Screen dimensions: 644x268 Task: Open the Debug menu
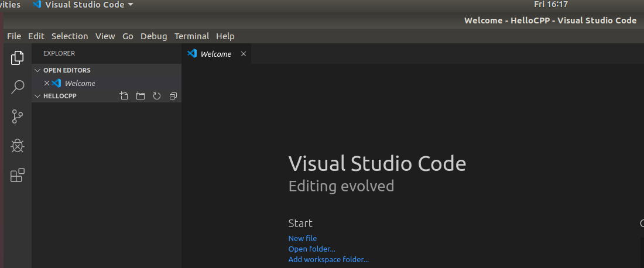coord(153,36)
